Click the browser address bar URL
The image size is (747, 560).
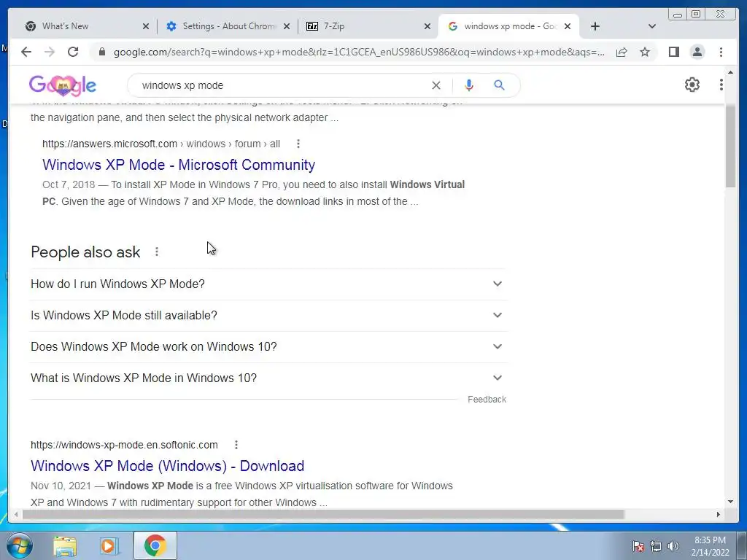click(x=359, y=52)
